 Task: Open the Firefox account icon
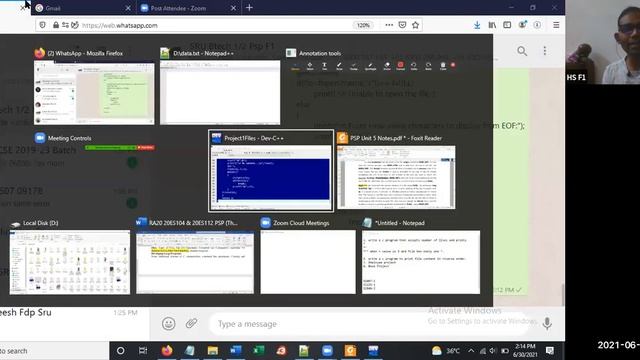[522, 25]
